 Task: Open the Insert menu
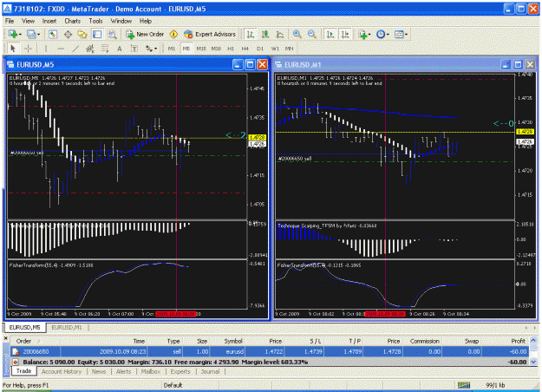point(49,21)
